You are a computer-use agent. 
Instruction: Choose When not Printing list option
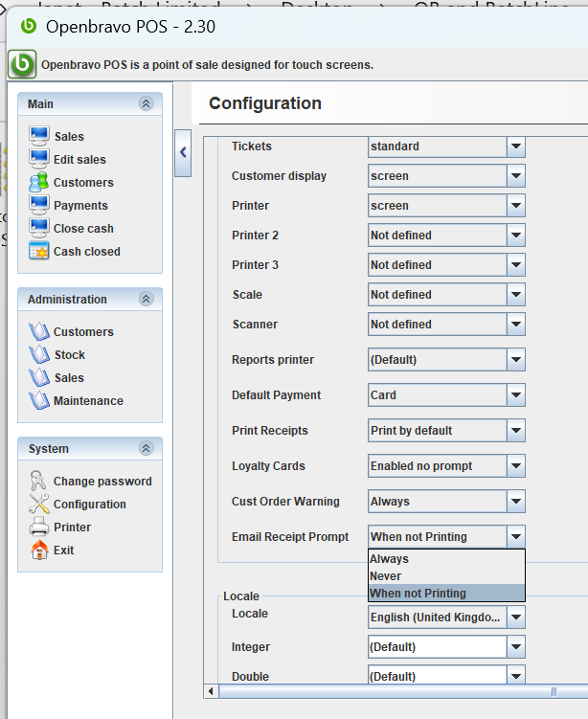[x=446, y=593]
